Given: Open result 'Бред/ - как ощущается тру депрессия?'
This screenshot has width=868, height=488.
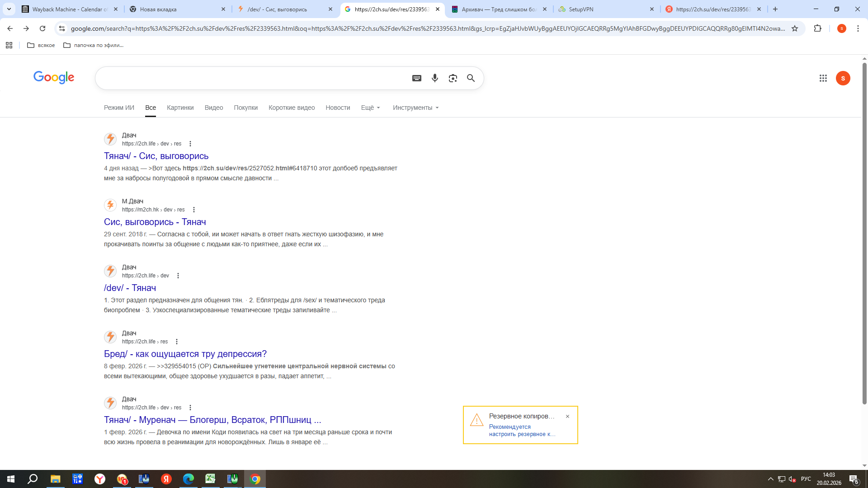Looking at the screenshot, I should (185, 354).
